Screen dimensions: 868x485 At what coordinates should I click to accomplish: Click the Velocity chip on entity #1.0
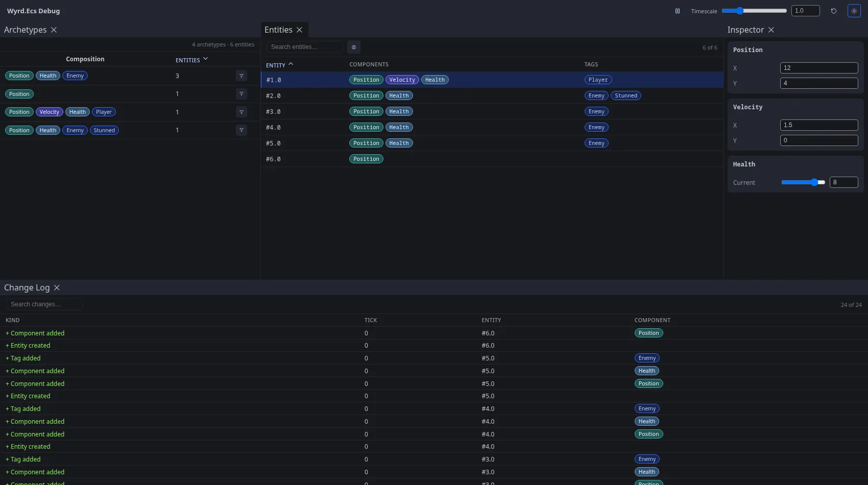[x=402, y=80]
